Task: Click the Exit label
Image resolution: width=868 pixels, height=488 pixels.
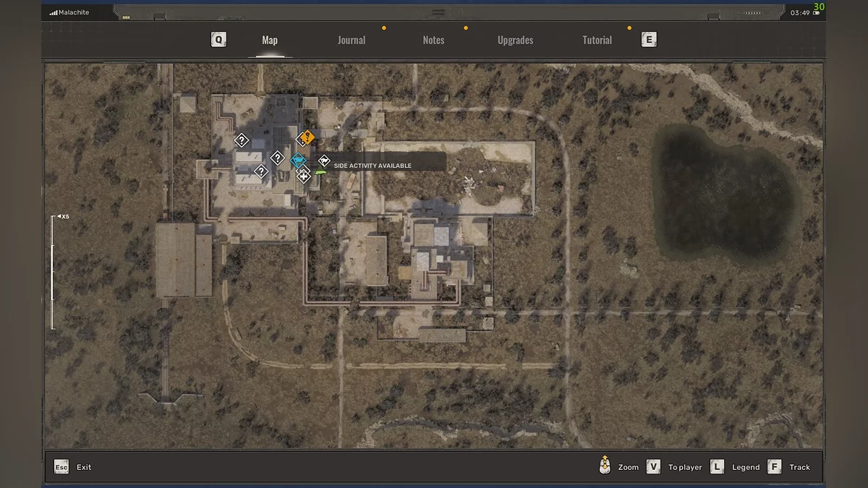Action: [x=84, y=467]
